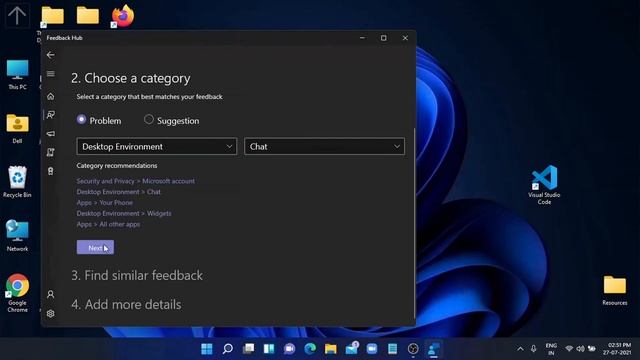Open Announcements megaphone icon in the sidebar
The height and width of the screenshot is (360, 640).
pyautogui.click(x=50, y=133)
